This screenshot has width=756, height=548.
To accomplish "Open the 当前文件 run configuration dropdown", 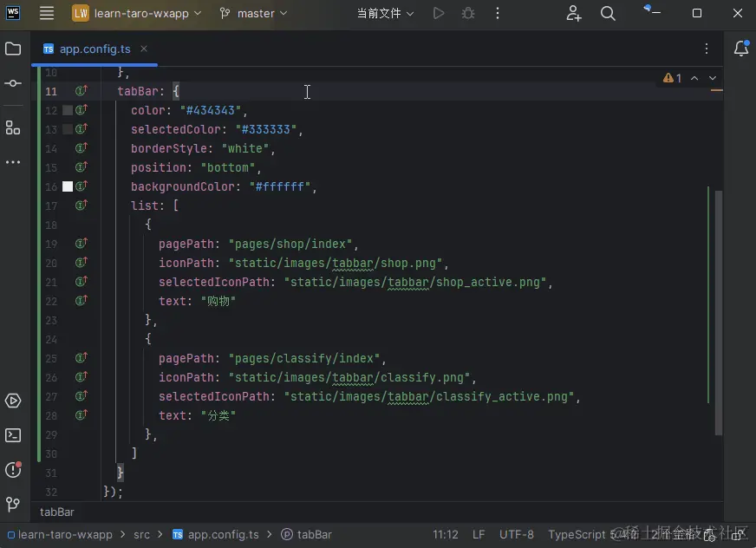I will 385,13.
